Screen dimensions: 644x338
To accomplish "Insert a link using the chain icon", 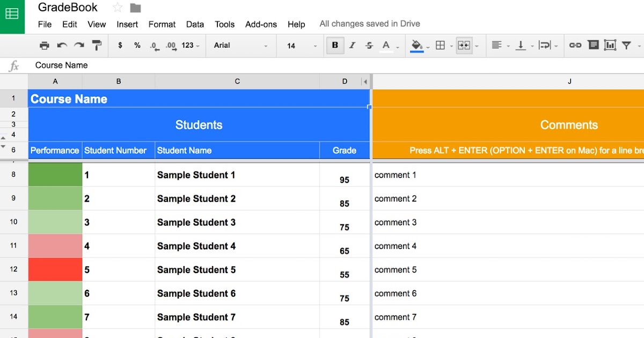I will [x=575, y=46].
